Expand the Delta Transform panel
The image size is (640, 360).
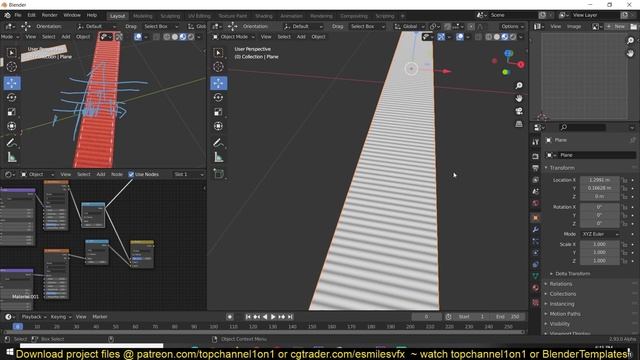(x=572, y=274)
